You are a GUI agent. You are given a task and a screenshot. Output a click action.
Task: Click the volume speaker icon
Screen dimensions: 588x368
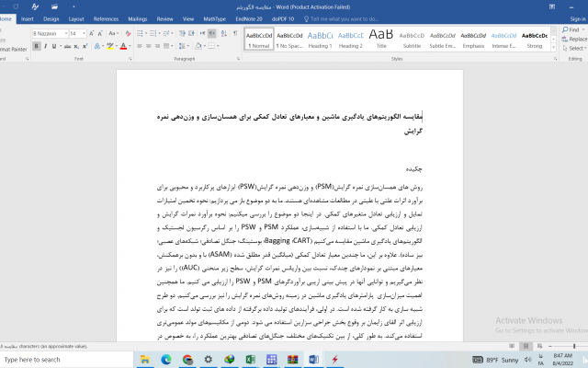tap(527, 360)
